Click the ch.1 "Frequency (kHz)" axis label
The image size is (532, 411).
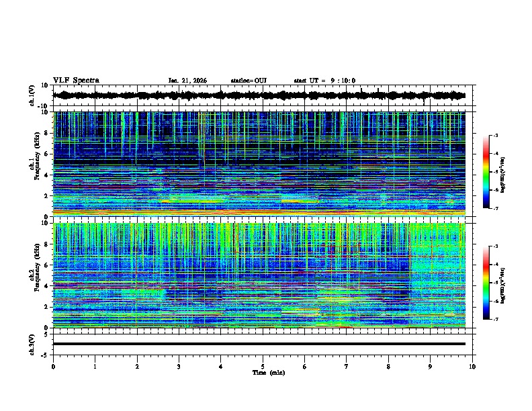pyautogui.click(x=37, y=156)
